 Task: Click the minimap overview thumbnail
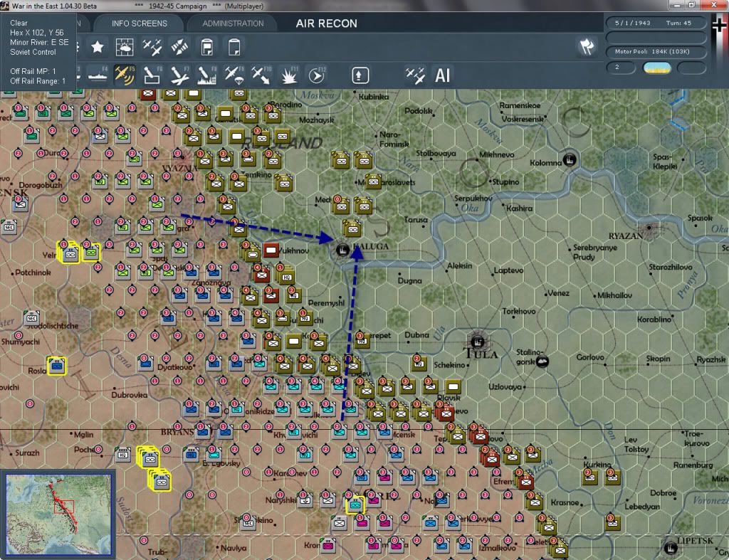point(58,514)
